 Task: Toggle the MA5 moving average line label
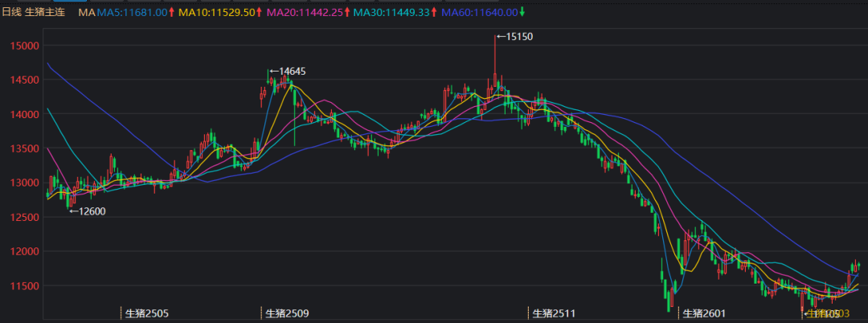point(132,13)
